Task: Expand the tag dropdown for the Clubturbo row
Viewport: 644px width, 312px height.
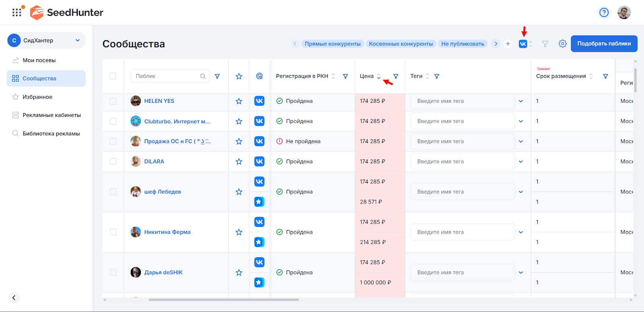Action: tap(521, 121)
